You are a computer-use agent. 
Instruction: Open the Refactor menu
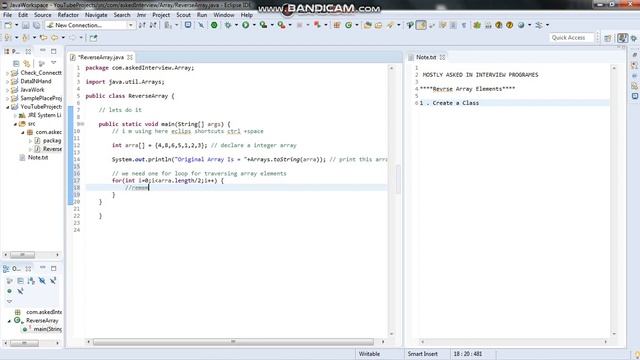[x=68, y=15]
